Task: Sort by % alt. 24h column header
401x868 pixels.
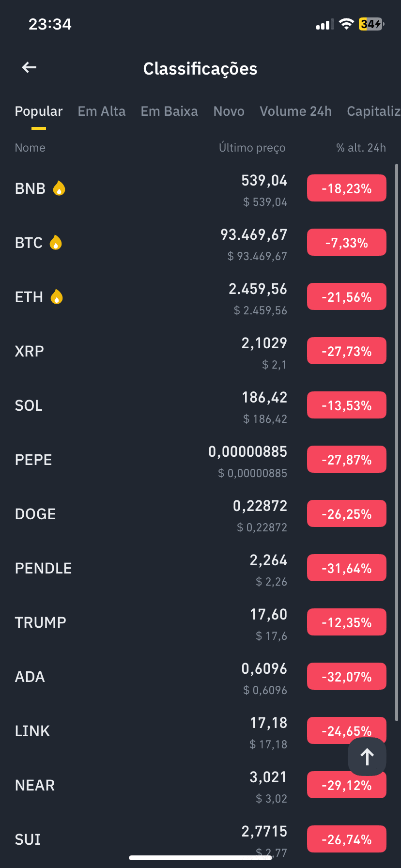Action: pos(361,148)
